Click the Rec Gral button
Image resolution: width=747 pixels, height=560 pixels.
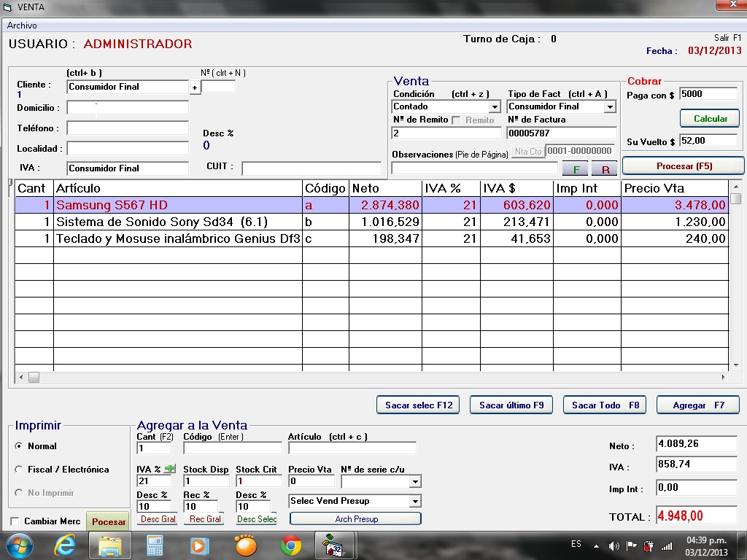point(205,519)
